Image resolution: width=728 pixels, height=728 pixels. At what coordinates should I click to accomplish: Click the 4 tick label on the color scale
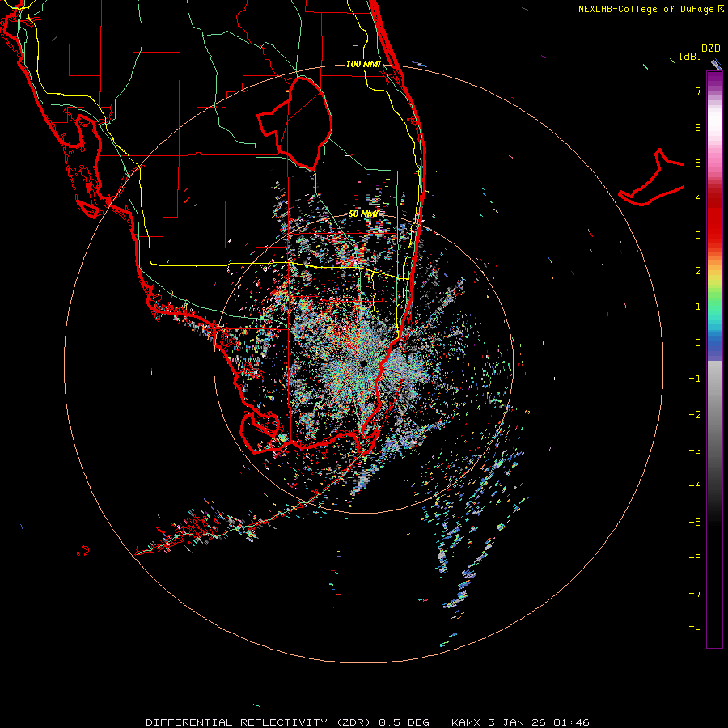pos(698,199)
